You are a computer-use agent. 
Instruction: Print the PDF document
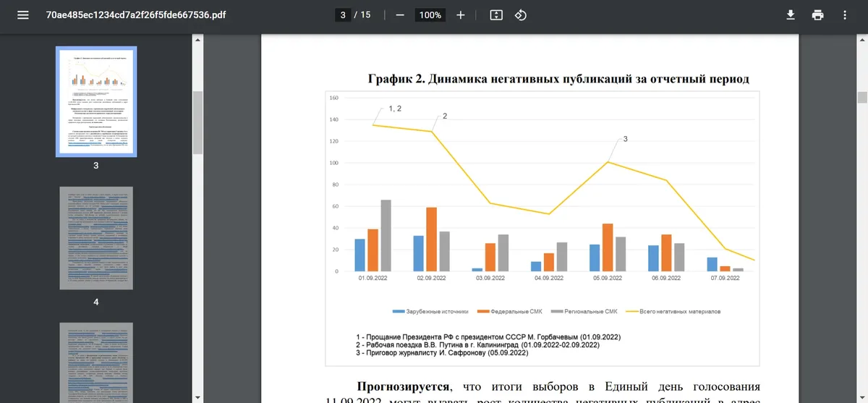coord(817,15)
